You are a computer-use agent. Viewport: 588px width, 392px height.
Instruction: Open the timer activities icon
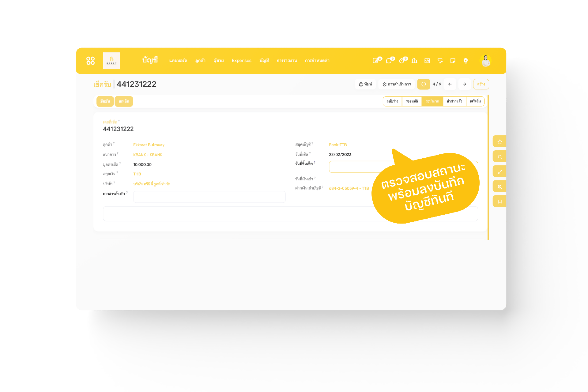pos(402,60)
